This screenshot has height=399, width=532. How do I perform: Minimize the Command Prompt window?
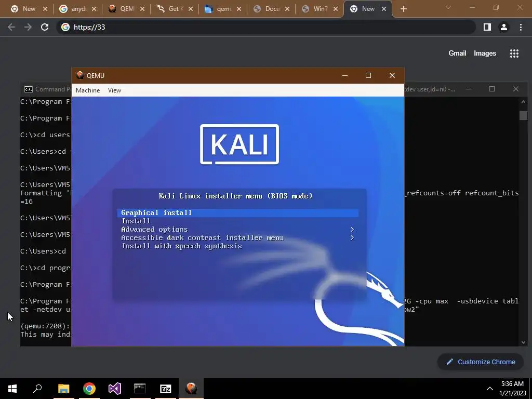click(x=469, y=89)
